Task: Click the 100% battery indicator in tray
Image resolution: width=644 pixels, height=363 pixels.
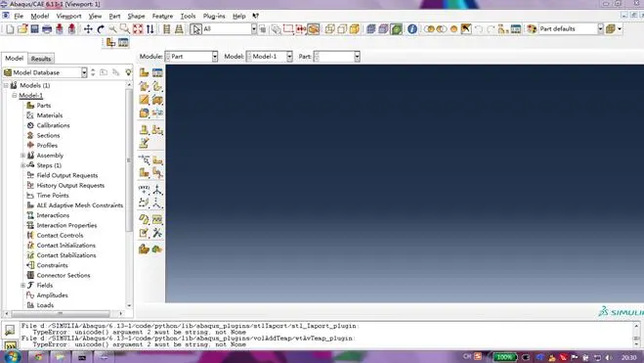Action: coord(505,357)
